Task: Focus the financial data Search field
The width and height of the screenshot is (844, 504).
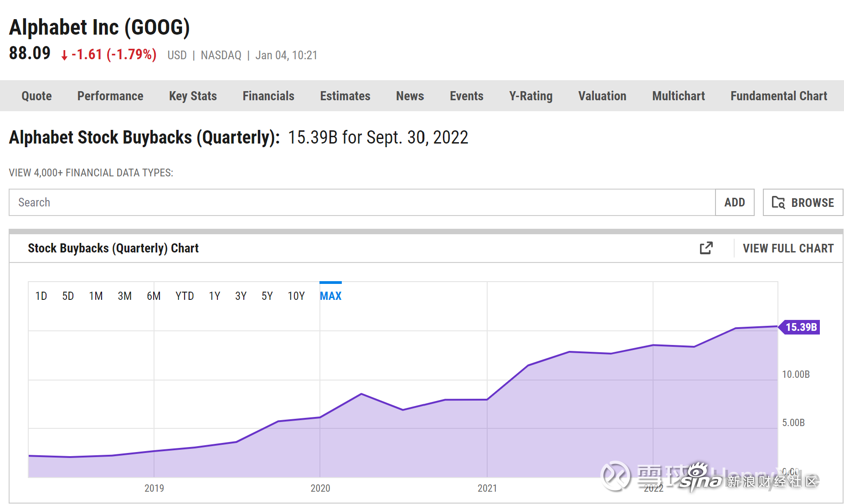Action: [362, 202]
